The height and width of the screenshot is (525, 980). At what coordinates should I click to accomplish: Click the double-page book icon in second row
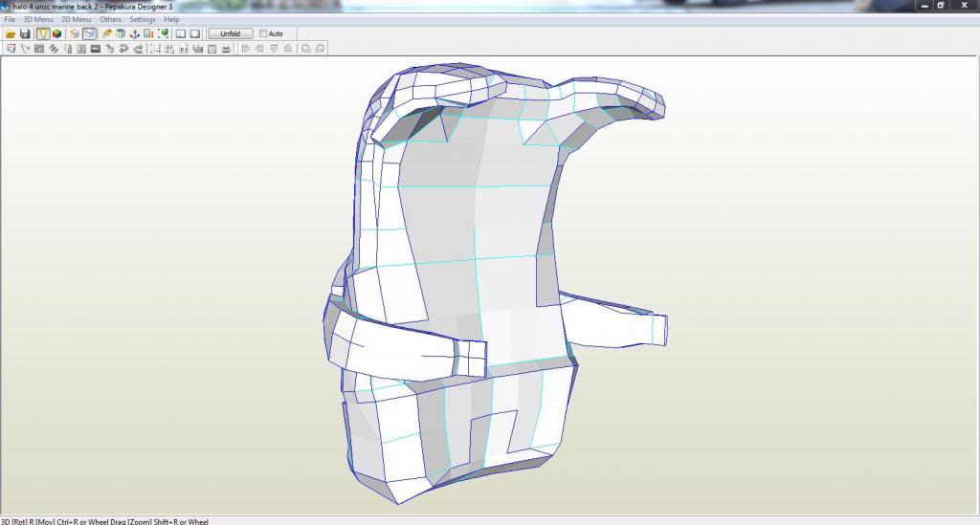click(81, 49)
